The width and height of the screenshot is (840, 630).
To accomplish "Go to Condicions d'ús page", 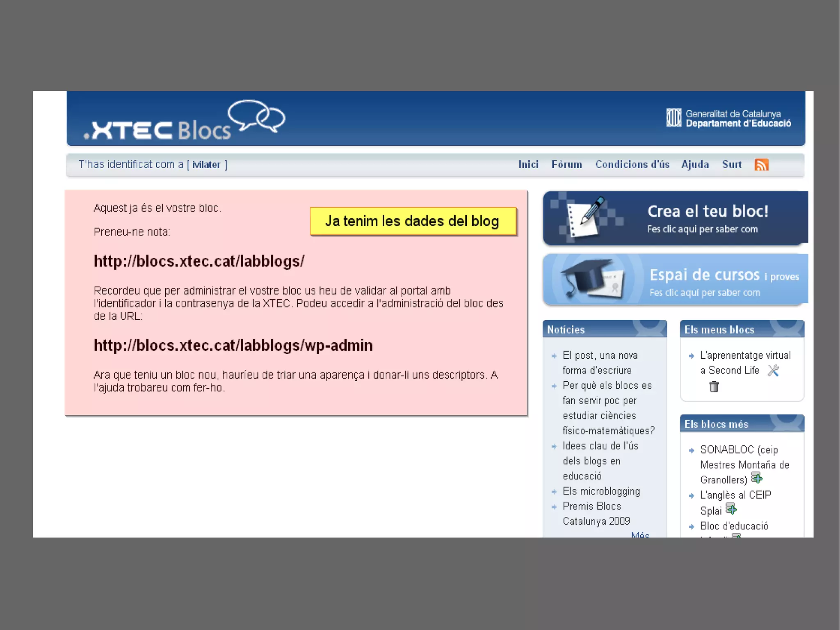I will (x=632, y=165).
